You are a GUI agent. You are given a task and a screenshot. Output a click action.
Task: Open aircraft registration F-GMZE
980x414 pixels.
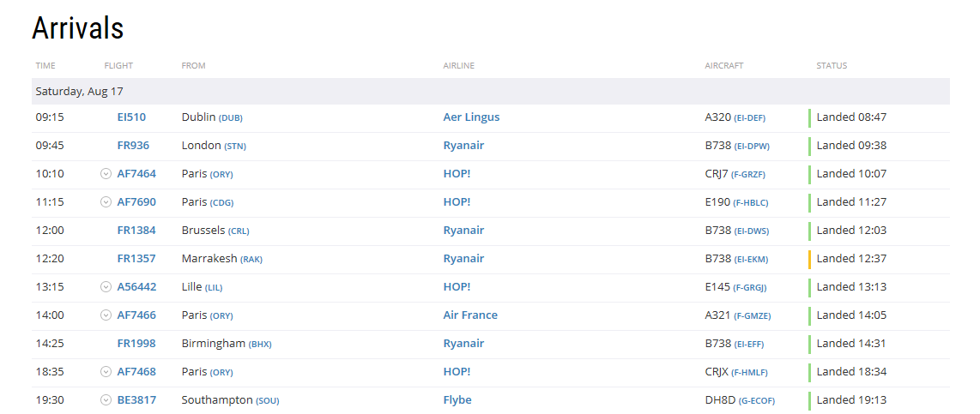coord(753,315)
